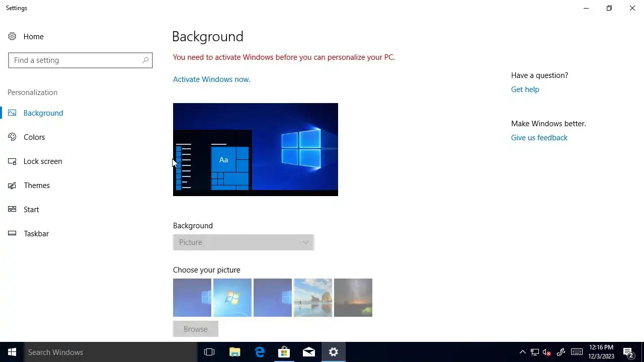Click the Personalization section heading
Image resolution: width=644 pixels, height=362 pixels.
pyautogui.click(x=32, y=93)
